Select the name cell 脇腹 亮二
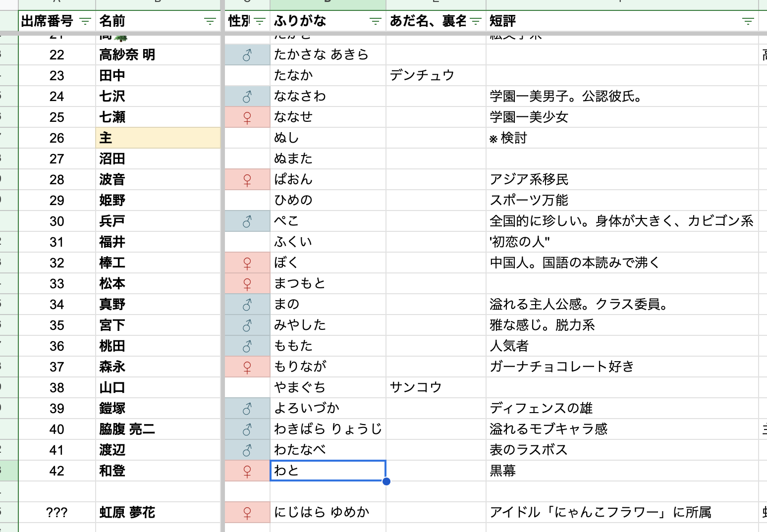This screenshot has width=767, height=532. click(158, 429)
